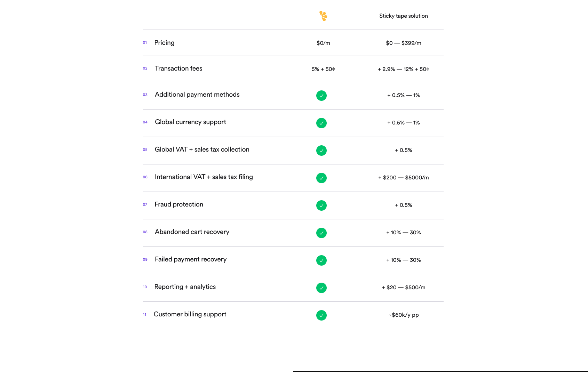Click the ~$60k/y pp cost value

pyautogui.click(x=404, y=315)
